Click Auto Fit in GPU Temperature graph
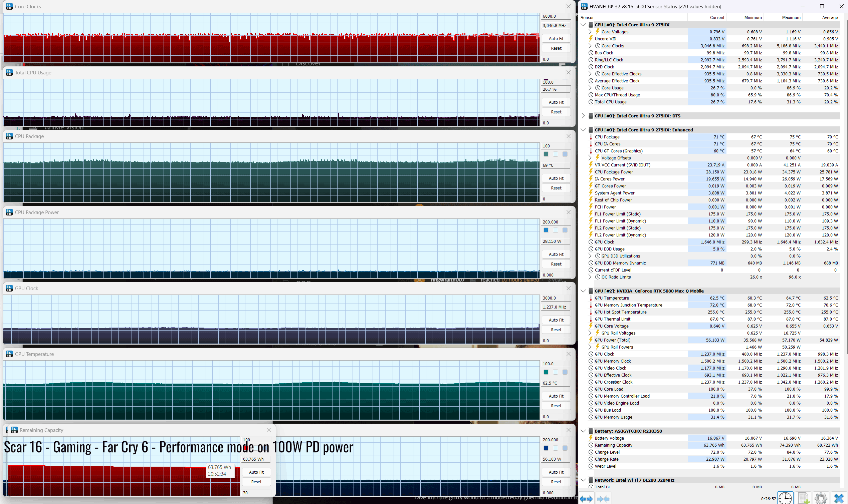This screenshot has height=504, width=848. [x=556, y=396]
